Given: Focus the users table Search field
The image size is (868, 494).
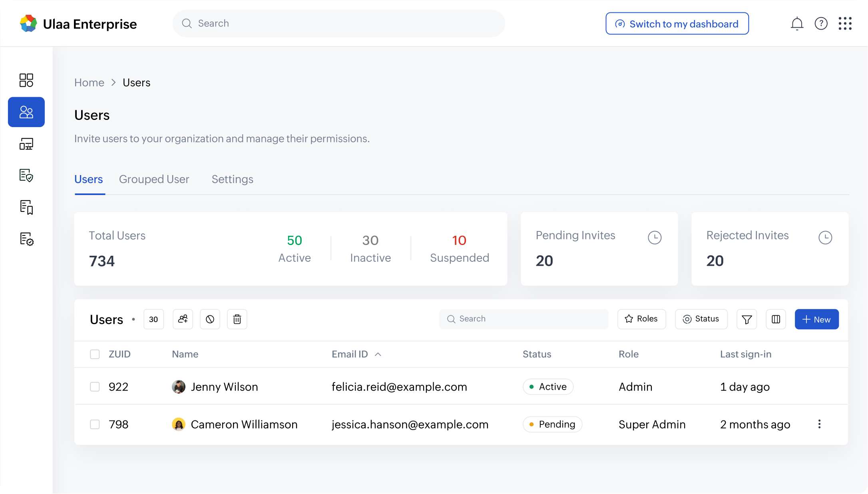Looking at the screenshot, I should click(524, 319).
